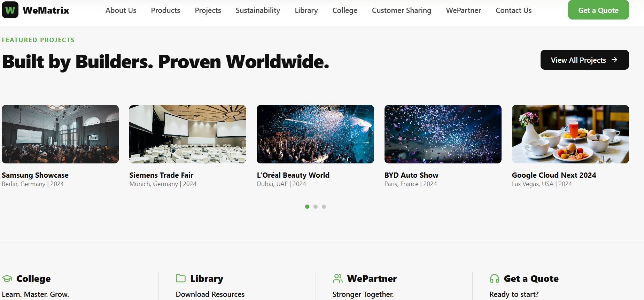644x300 pixels.
Task: Open the BYD Auto Show image
Action: (x=443, y=134)
